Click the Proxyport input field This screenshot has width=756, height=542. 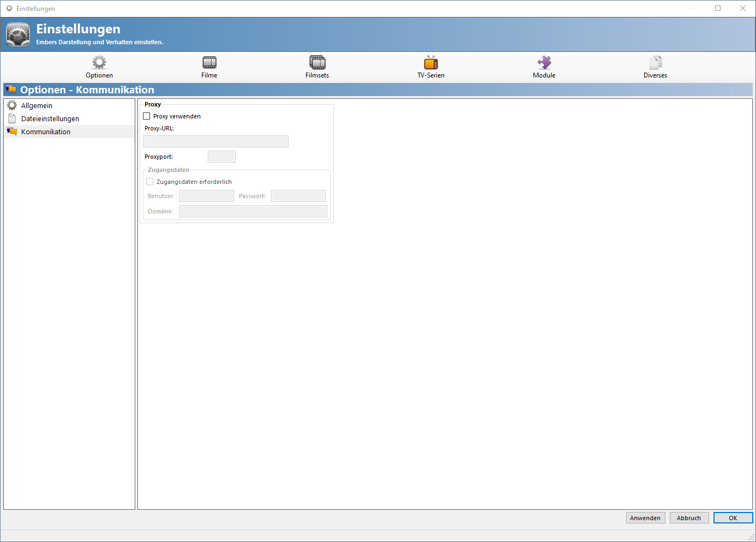(221, 157)
